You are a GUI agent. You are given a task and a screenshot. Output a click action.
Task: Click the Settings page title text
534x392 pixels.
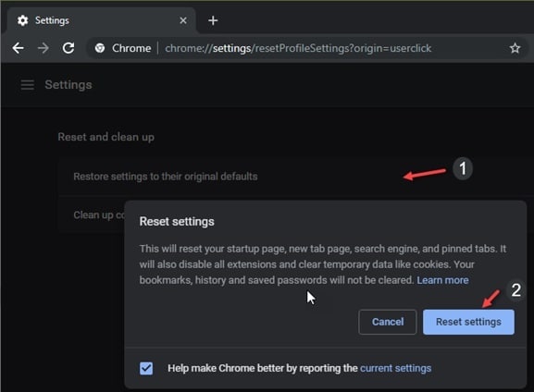68,85
